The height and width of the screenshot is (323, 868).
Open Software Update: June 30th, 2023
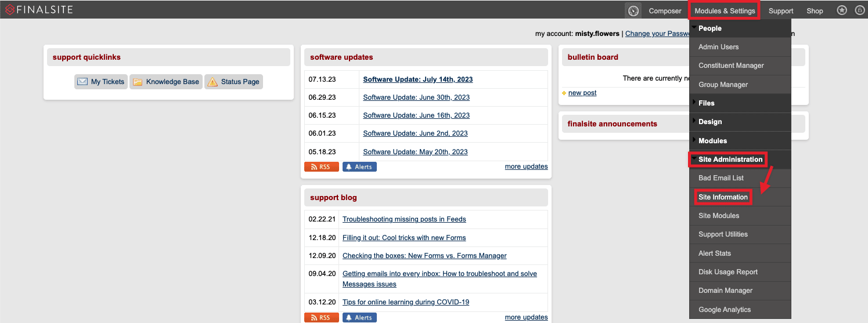(x=416, y=97)
